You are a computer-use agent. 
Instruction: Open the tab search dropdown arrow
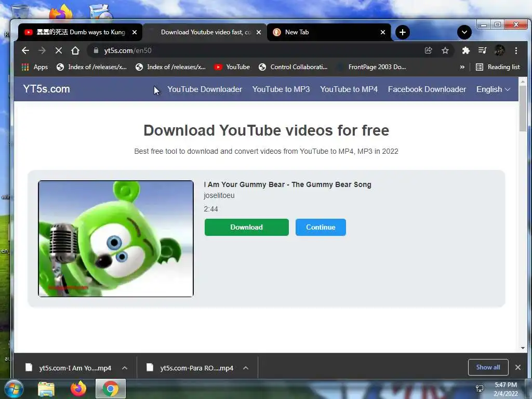(464, 32)
